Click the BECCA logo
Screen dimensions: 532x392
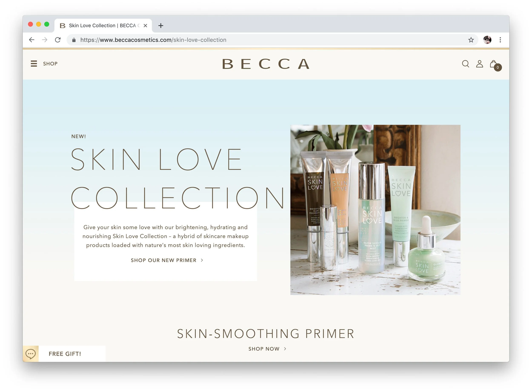(266, 64)
